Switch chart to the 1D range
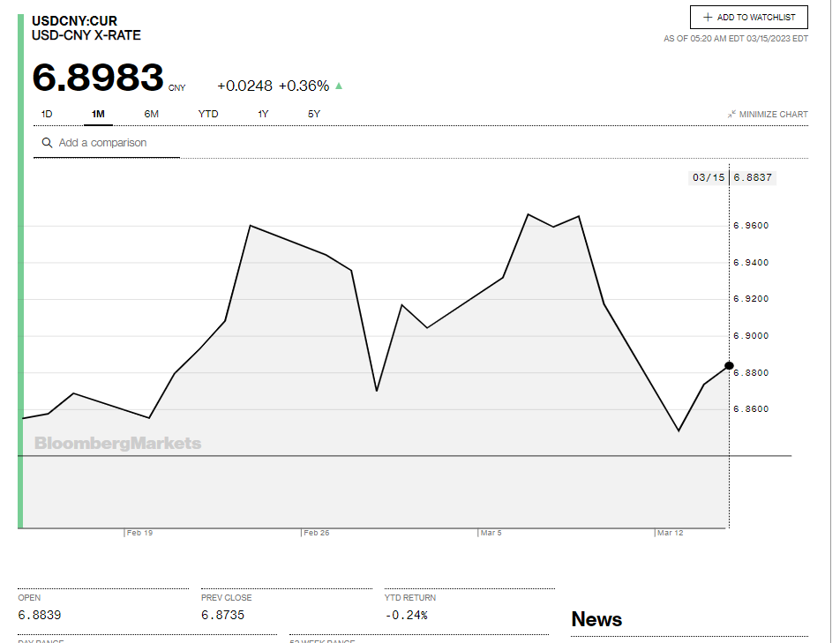This screenshot has height=643, width=840. click(47, 114)
